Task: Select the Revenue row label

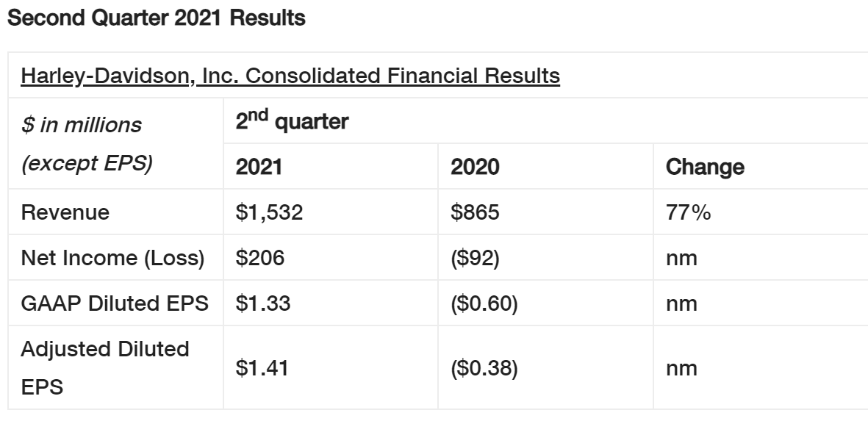Action: (65, 212)
